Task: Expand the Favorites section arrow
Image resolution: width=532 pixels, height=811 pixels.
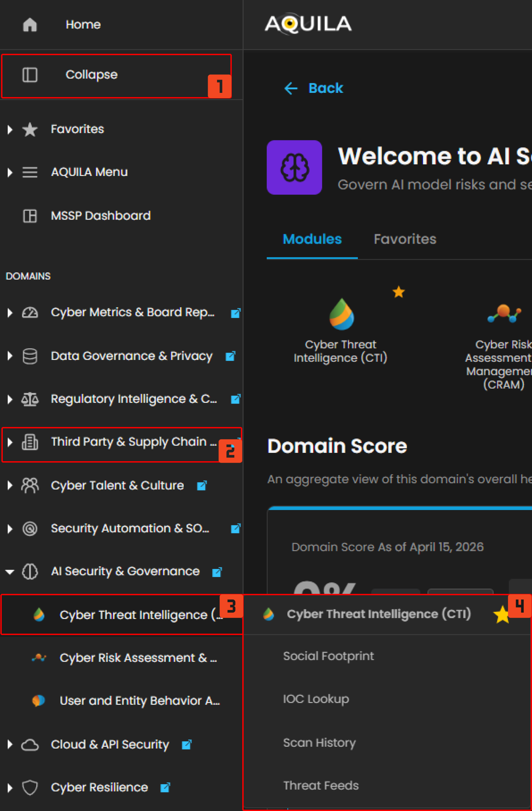Action: click(x=10, y=130)
